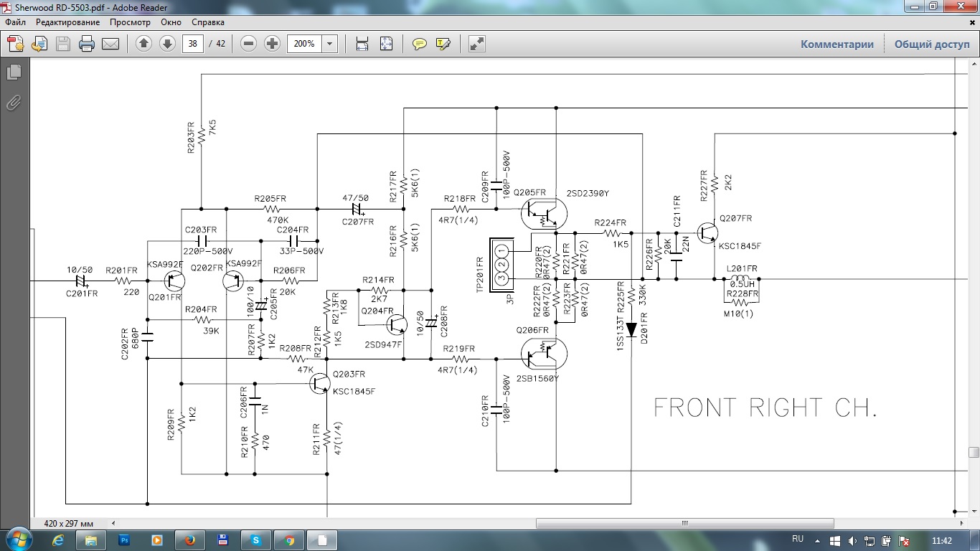Print the document with printer icon

87,44
